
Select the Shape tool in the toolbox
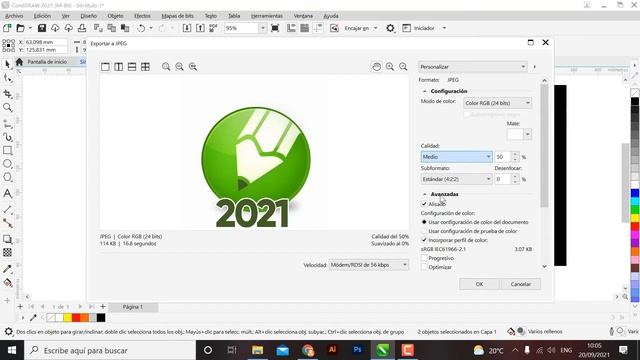(x=7, y=78)
